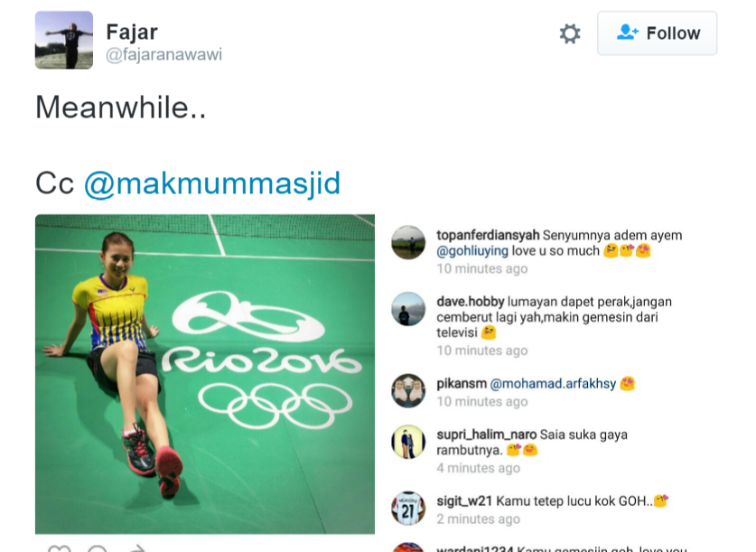This screenshot has width=756, height=552.
Task: Open sigit_w21's profile avatar
Action: point(408,508)
